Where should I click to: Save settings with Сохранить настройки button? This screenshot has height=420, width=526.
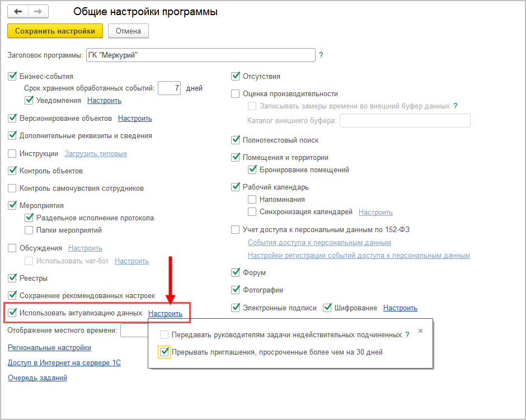[x=55, y=31]
